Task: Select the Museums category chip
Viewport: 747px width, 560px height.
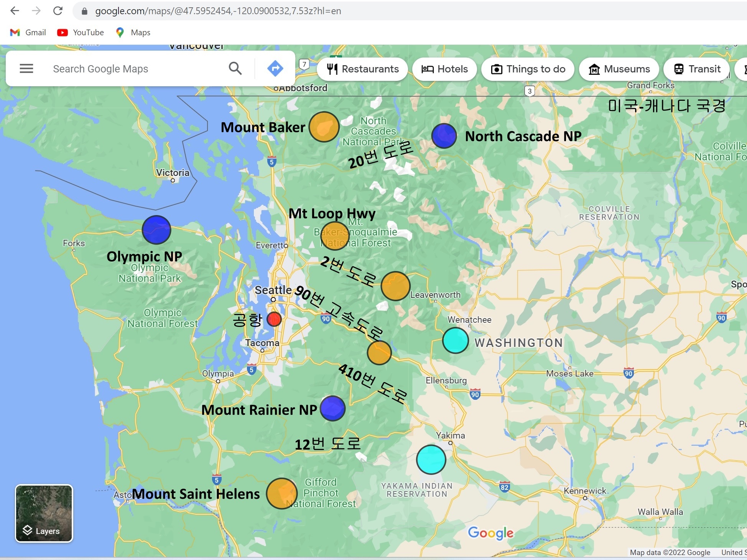Action: coord(619,69)
